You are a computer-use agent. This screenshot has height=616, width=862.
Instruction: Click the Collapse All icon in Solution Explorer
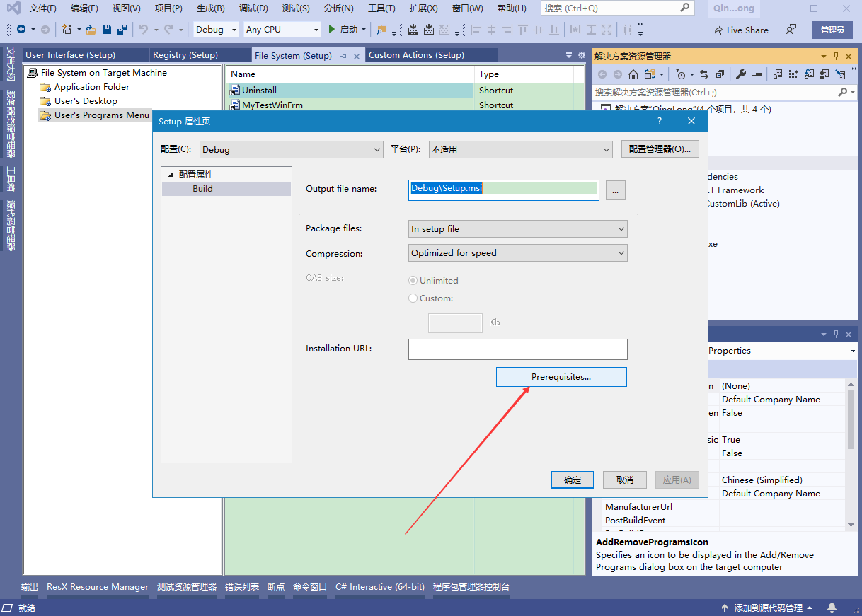[x=720, y=74]
